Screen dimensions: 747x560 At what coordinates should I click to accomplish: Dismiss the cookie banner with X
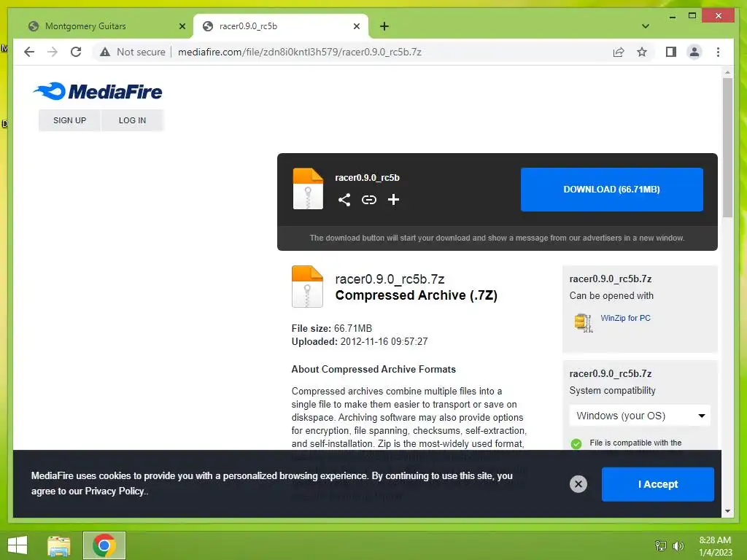coord(578,484)
